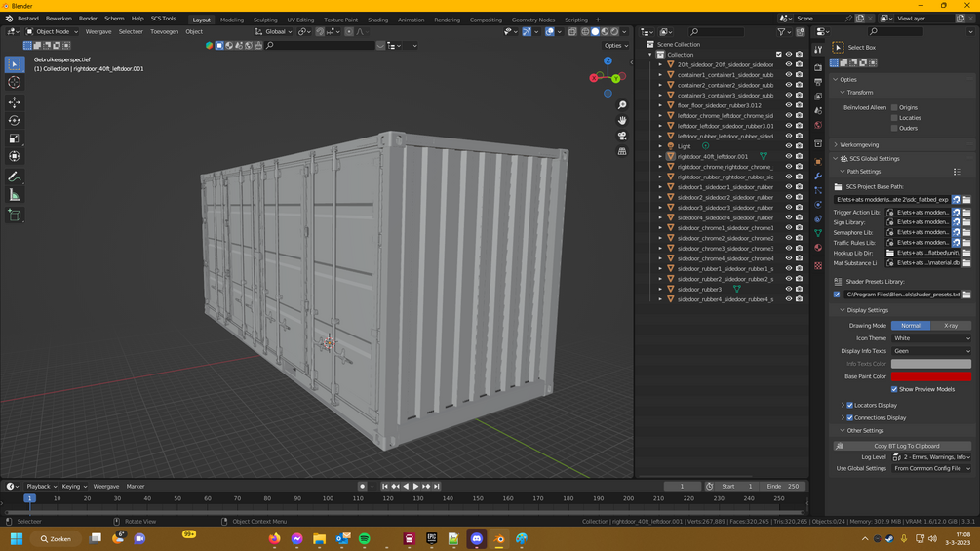
Task: Enable the Origins checkbox
Action: click(894, 107)
